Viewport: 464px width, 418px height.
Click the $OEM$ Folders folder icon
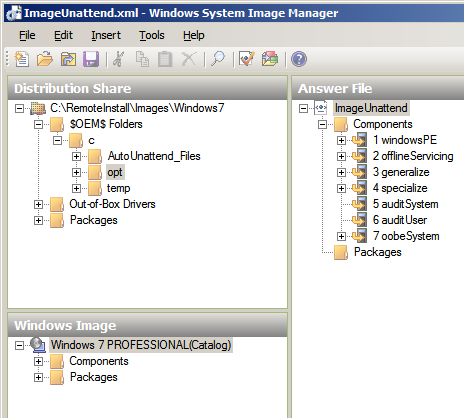pyautogui.click(x=57, y=124)
